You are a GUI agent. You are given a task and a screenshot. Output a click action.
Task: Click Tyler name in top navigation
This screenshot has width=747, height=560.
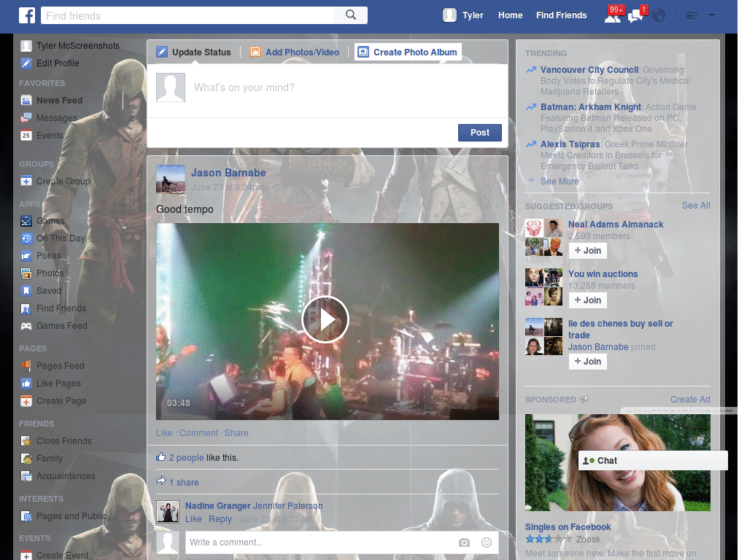(473, 15)
